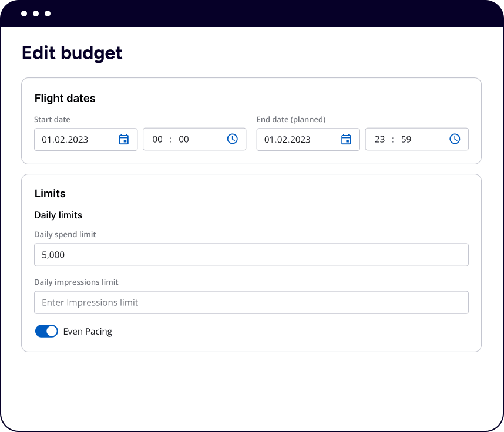Click the Edit budget page title
The image size is (504, 432).
pyautogui.click(x=72, y=53)
